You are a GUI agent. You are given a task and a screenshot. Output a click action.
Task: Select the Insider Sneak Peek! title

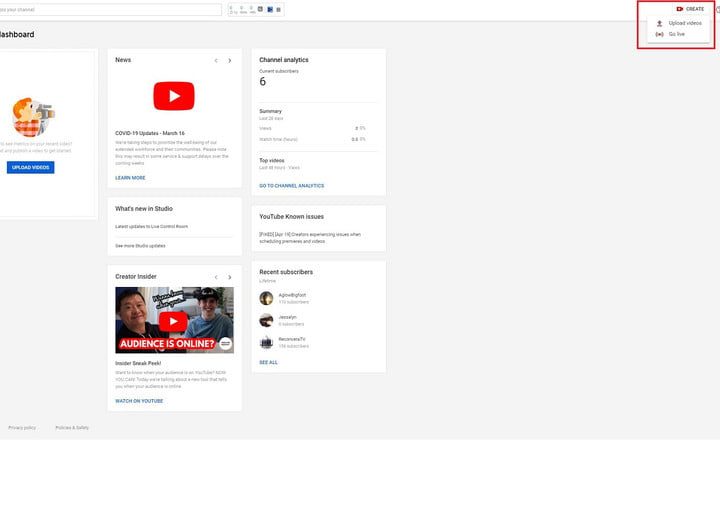[x=138, y=363]
